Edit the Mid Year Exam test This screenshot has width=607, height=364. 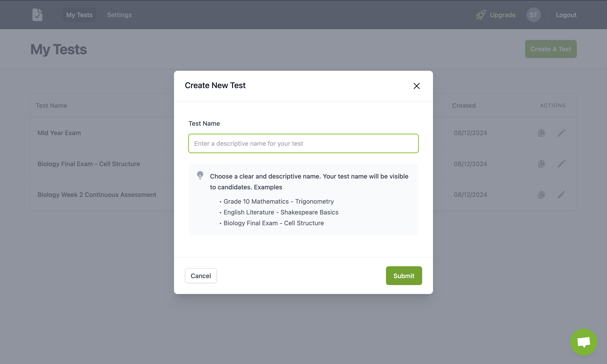(x=561, y=133)
